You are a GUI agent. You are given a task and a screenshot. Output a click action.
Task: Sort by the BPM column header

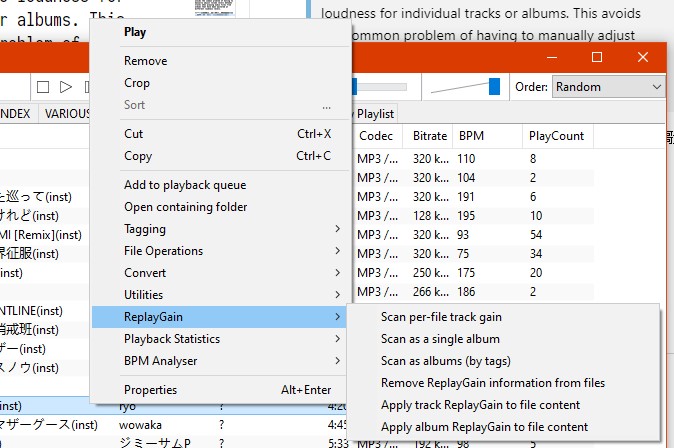pyautogui.click(x=487, y=136)
